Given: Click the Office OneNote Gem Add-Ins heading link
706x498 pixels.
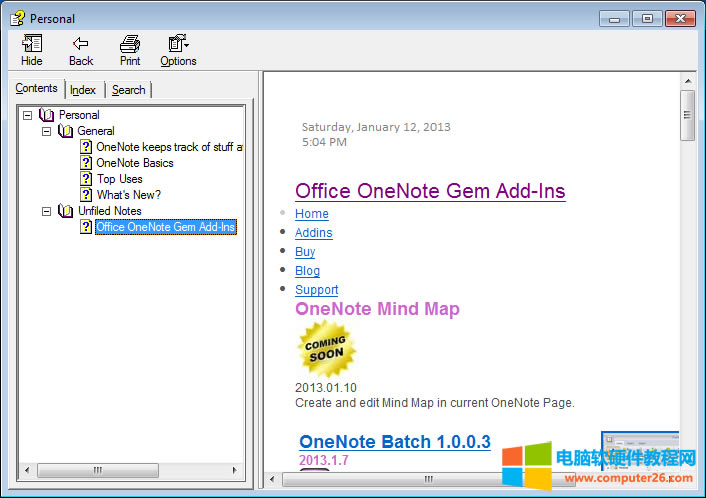Looking at the screenshot, I should pyautogui.click(x=430, y=191).
